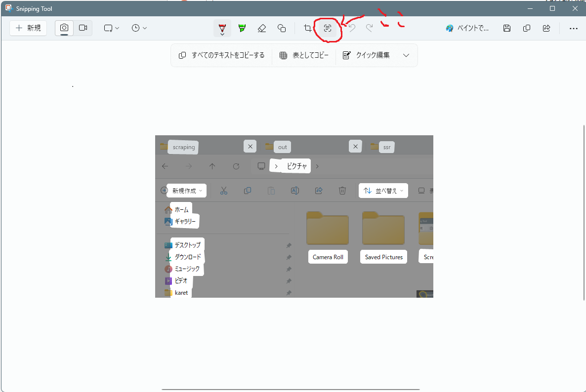Select the green highlighter tool

[242, 28]
